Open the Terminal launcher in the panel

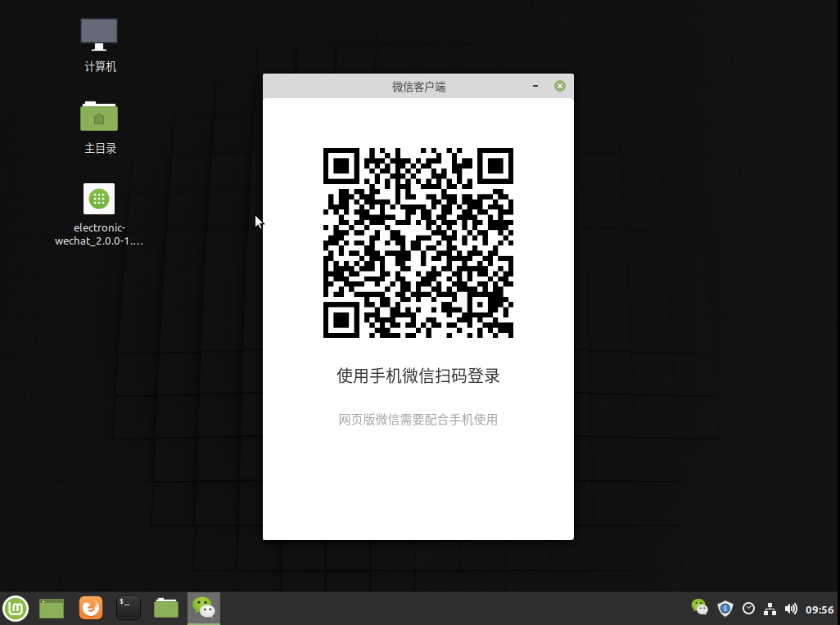pos(129,608)
